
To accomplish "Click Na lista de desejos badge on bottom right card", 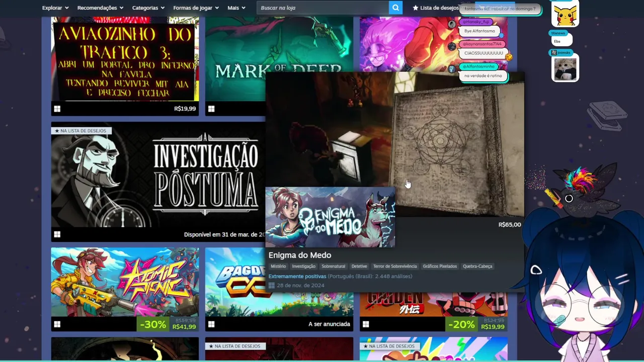I will coord(389,346).
